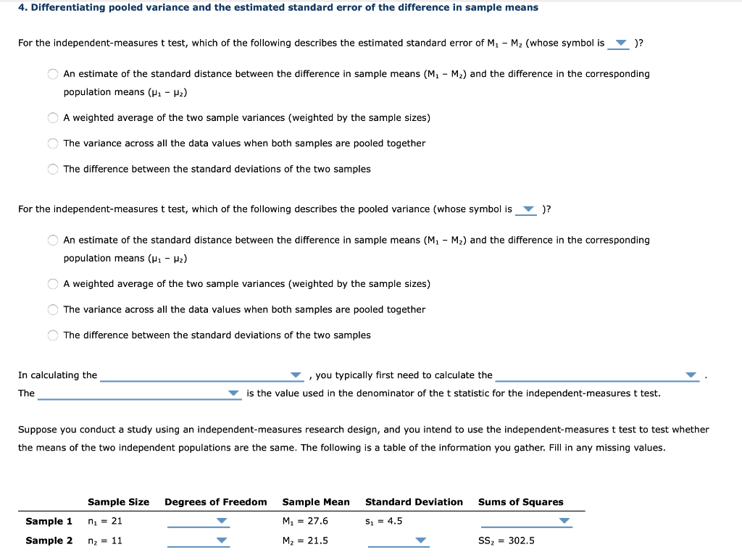742x560 pixels.
Task: Click the 'Sample Size' column header
Action: (118, 501)
